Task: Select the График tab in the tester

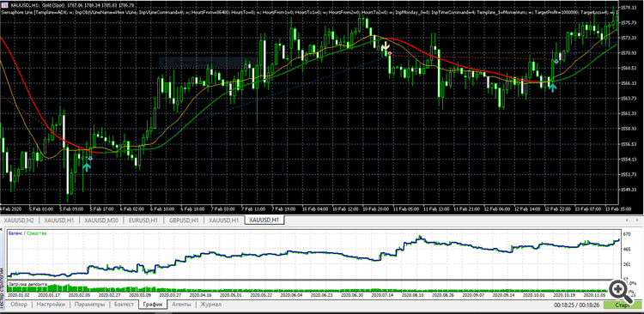Action: (154, 305)
